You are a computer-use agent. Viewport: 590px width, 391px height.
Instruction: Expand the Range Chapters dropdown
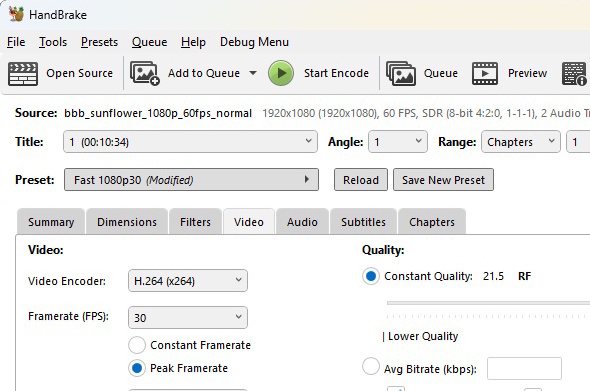tap(521, 142)
